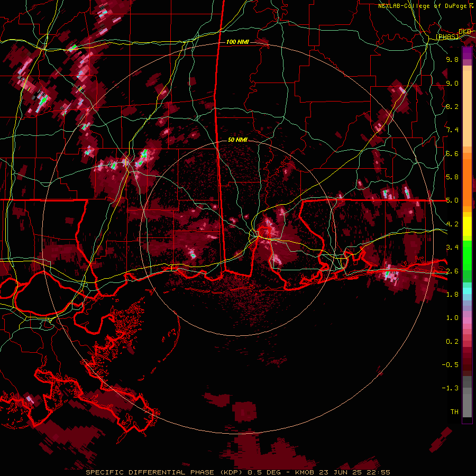Click the 3.4 value on the color scale
Screen dimensions: 476x476
[452, 248]
